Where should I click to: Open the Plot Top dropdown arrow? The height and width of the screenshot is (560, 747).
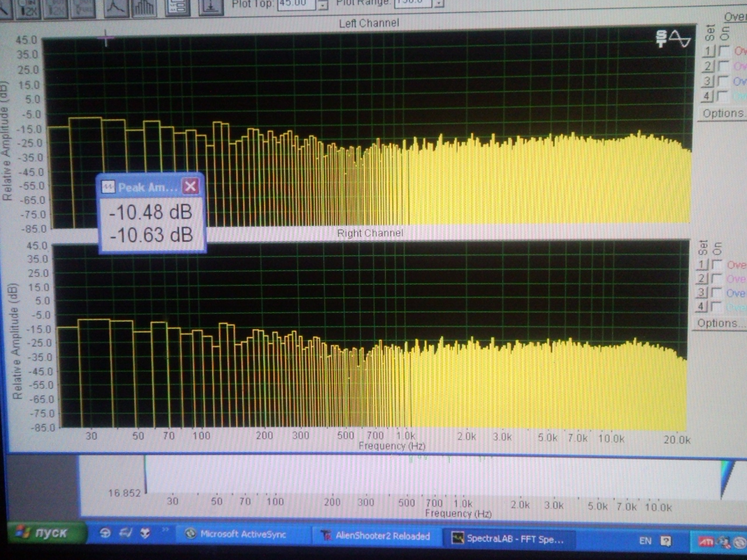click(x=323, y=5)
